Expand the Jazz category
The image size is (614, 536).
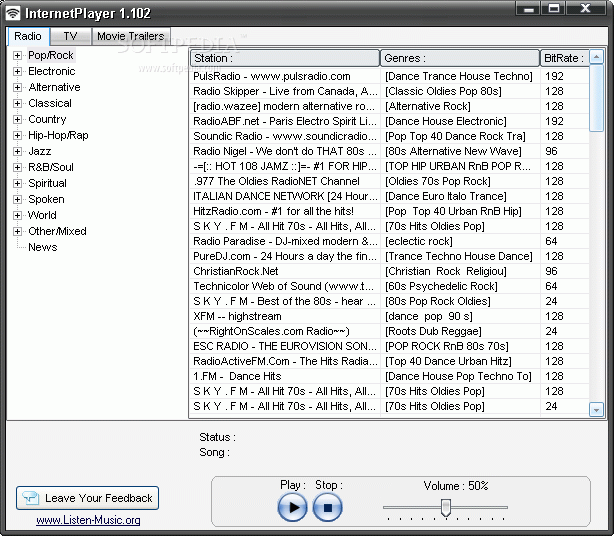[x=17, y=151]
